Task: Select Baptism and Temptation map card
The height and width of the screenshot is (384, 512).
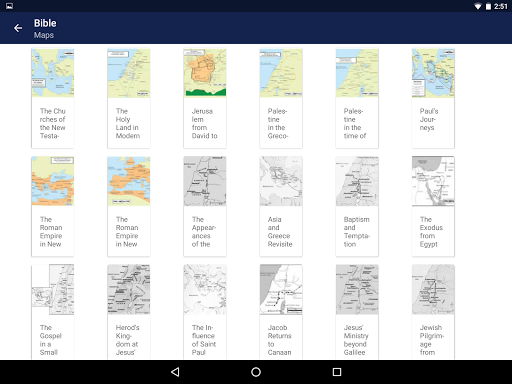Action: point(357,206)
